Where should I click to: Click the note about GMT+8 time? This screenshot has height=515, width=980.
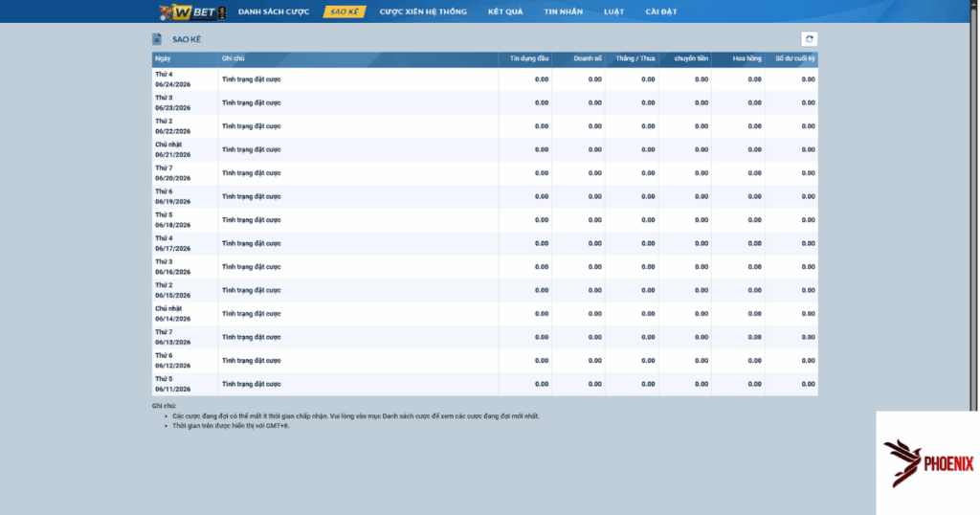[231, 426]
